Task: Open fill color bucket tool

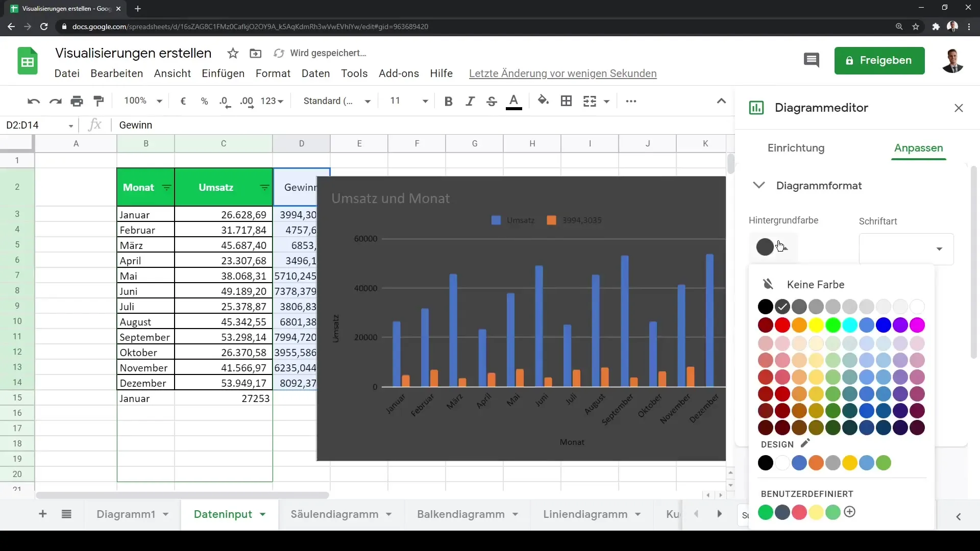Action: click(544, 101)
